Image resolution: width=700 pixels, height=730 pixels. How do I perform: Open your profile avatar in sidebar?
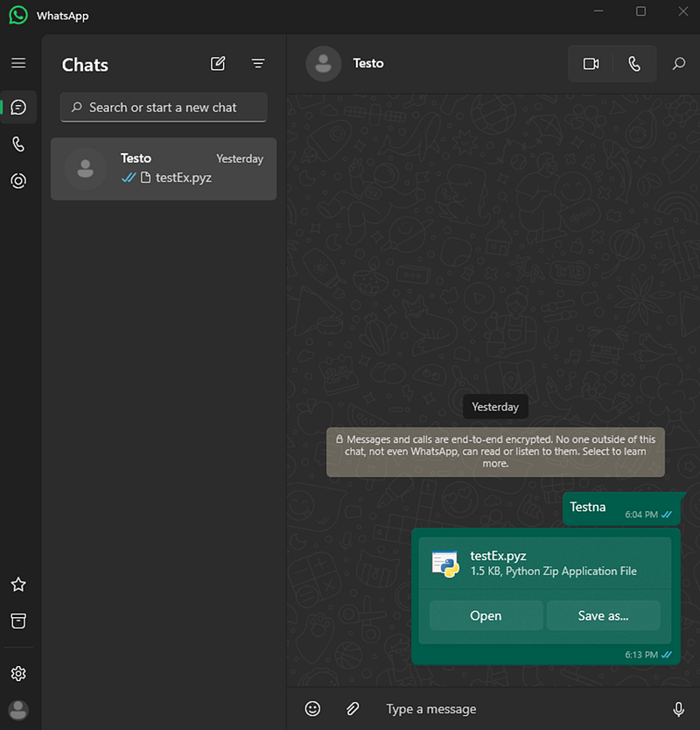click(18, 711)
